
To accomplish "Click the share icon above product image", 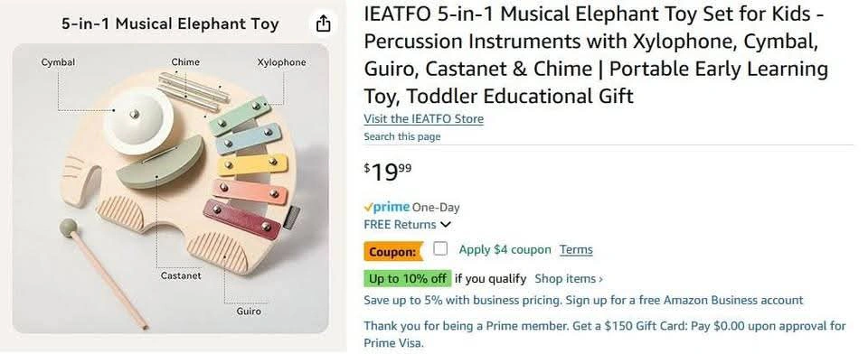I will (x=323, y=23).
